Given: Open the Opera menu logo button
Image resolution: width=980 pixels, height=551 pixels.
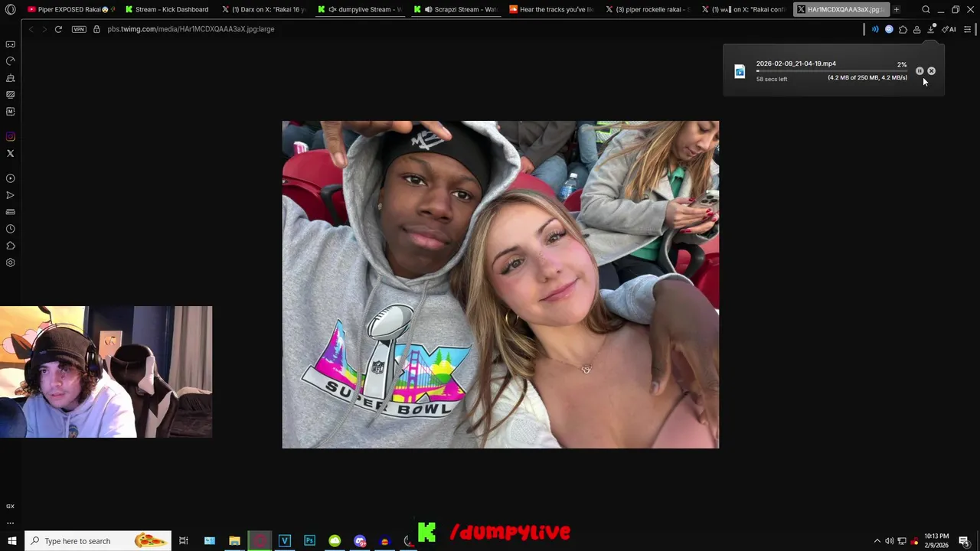Looking at the screenshot, I should 11,9.
